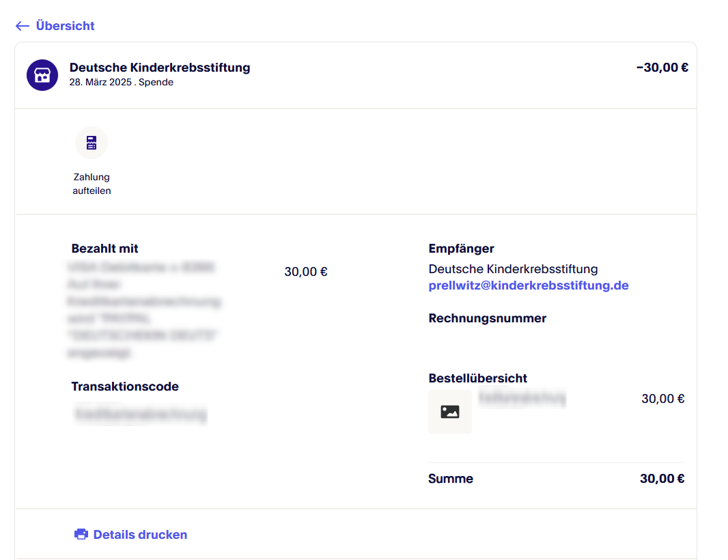Click the split payment calculator icon
The height and width of the screenshot is (560, 728).
[x=92, y=143]
